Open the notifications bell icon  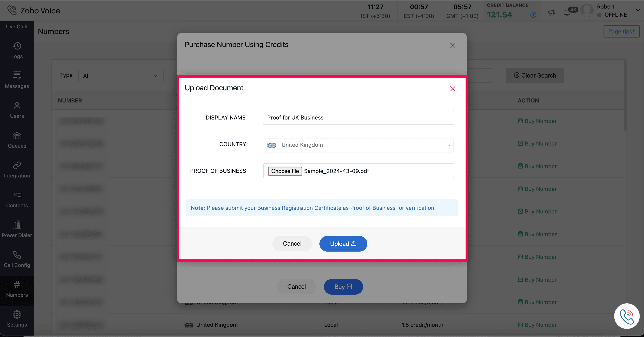(567, 13)
